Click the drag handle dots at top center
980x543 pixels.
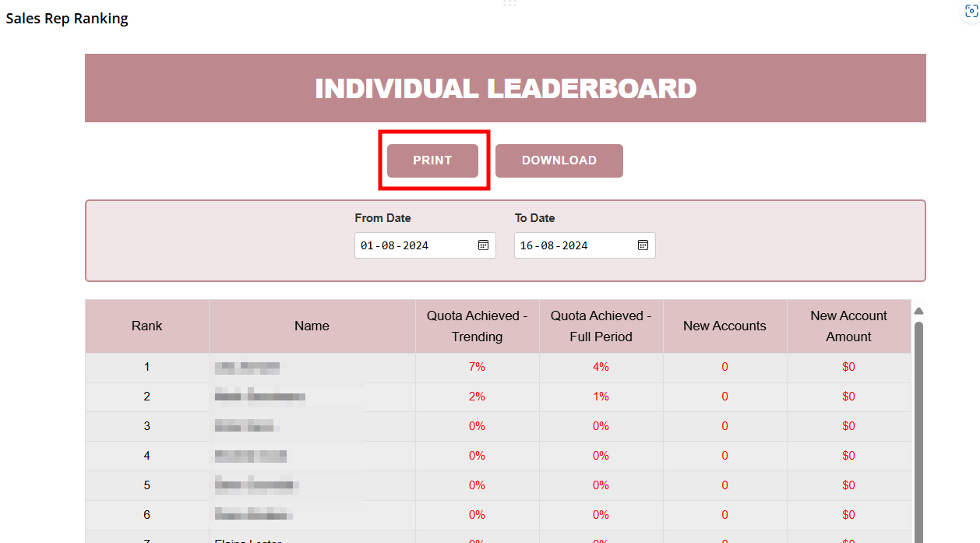pos(509,4)
